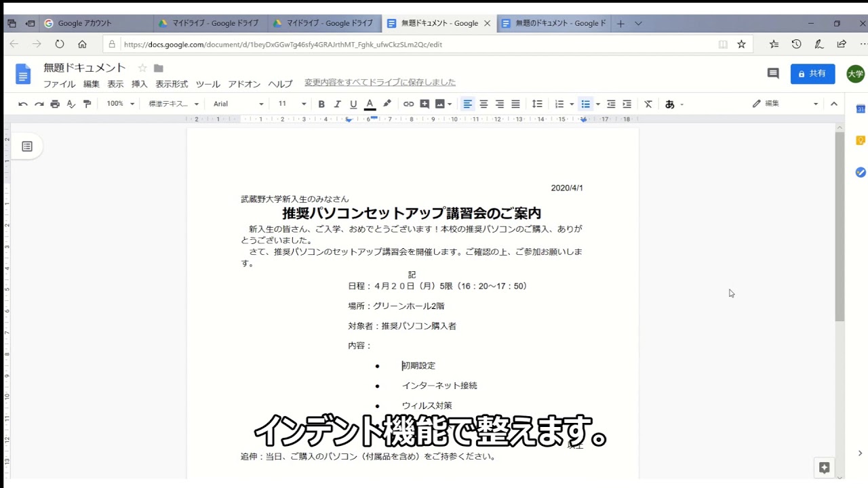Select the paint format roller
This screenshot has width=868, height=488.
pyautogui.click(x=87, y=104)
